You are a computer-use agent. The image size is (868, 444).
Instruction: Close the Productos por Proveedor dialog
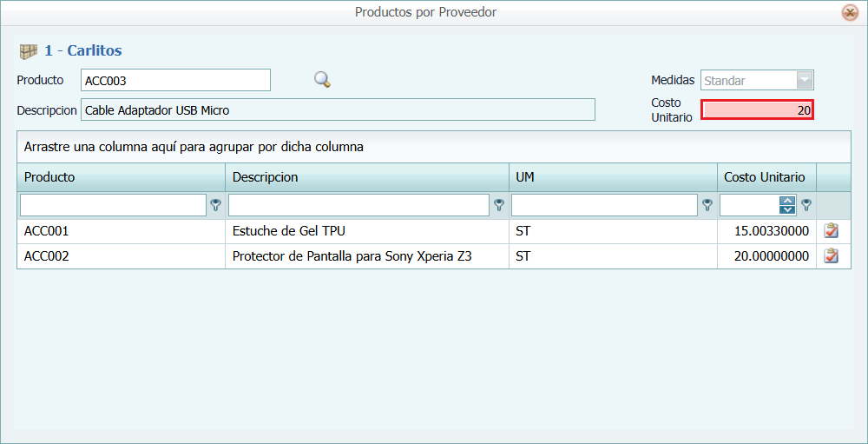(x=850, y=12)
